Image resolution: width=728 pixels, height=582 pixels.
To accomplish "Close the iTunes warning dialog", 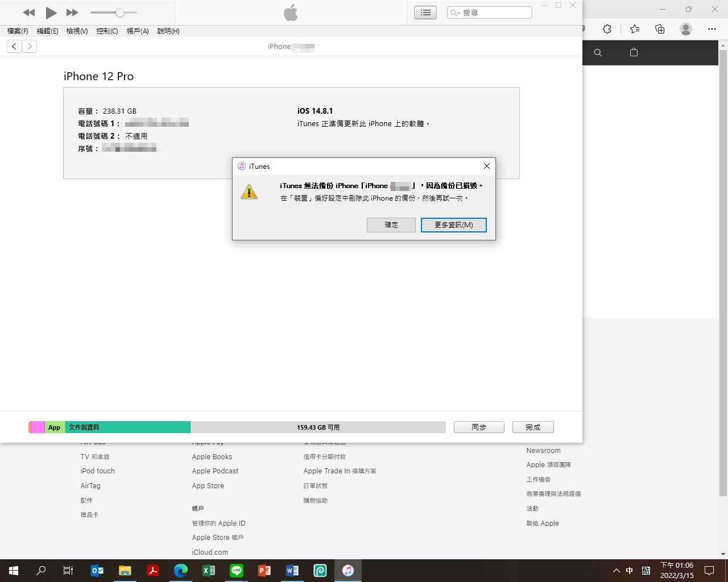I will coord(486,166).
